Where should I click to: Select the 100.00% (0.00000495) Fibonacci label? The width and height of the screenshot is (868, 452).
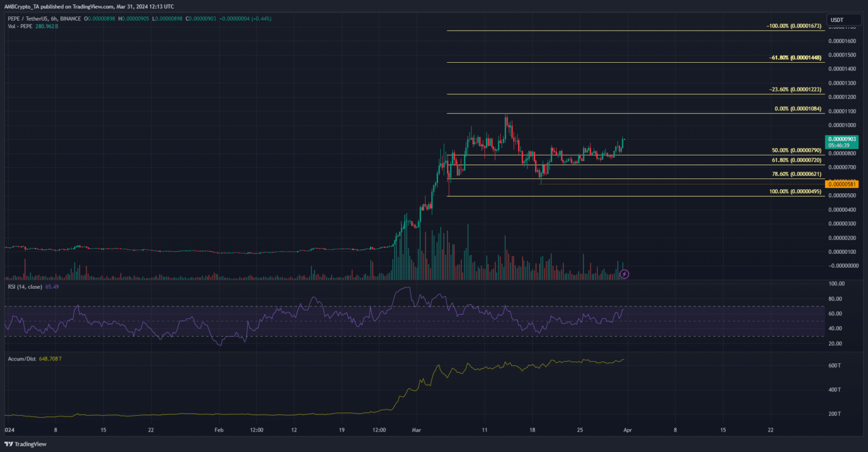pyautogui.click(x=795, y=192)
